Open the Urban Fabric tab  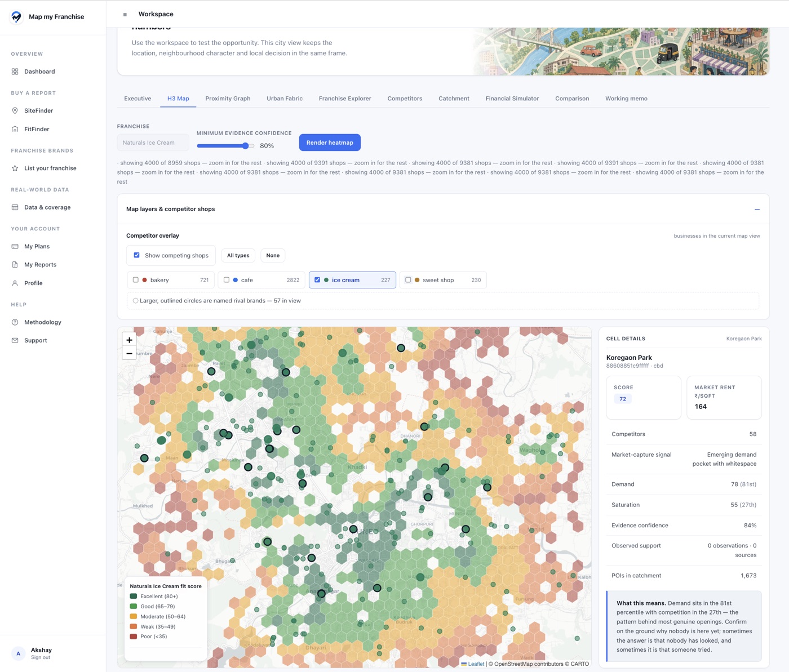click(285, 99)
